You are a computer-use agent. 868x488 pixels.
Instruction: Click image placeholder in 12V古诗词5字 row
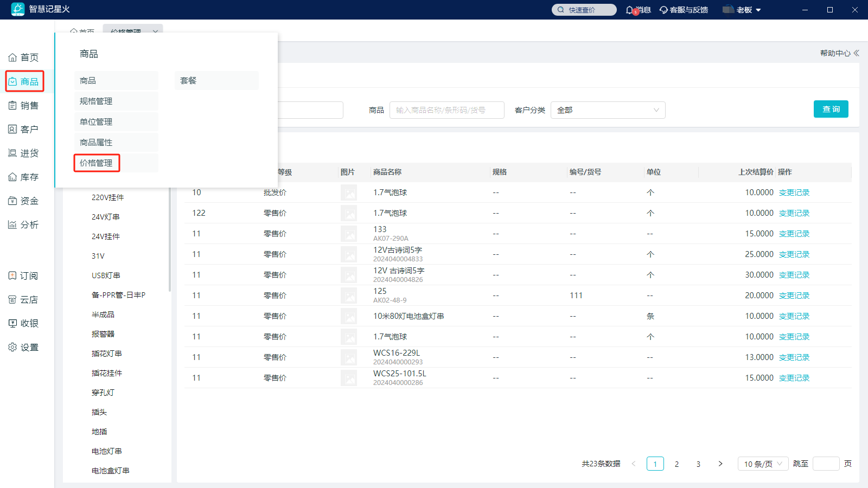(x=349, y=254)
